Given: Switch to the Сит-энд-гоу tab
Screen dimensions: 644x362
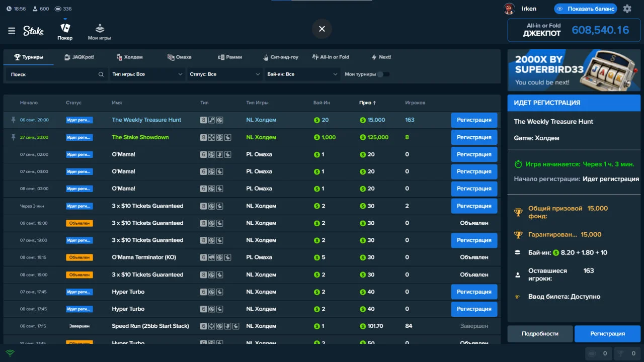Looking at the screenshot, I should click(x=281, y=57).
